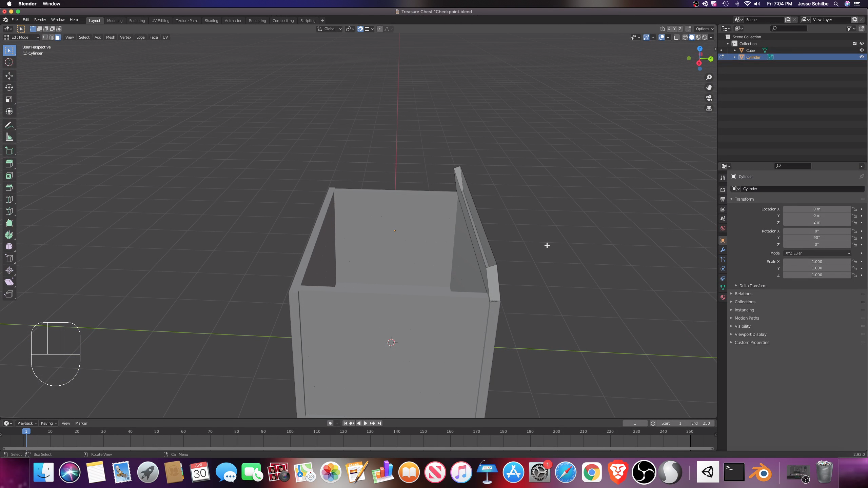Toggle the snapping magnet button
This screenshot has width=868, height=488.
pyautogui.click(x=360, y=29)
